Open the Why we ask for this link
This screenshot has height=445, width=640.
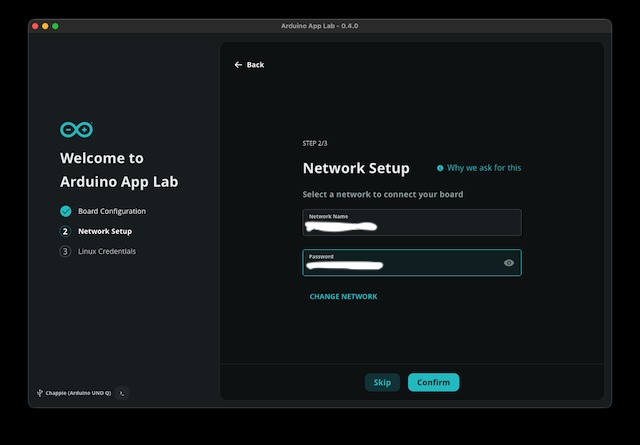484,168
